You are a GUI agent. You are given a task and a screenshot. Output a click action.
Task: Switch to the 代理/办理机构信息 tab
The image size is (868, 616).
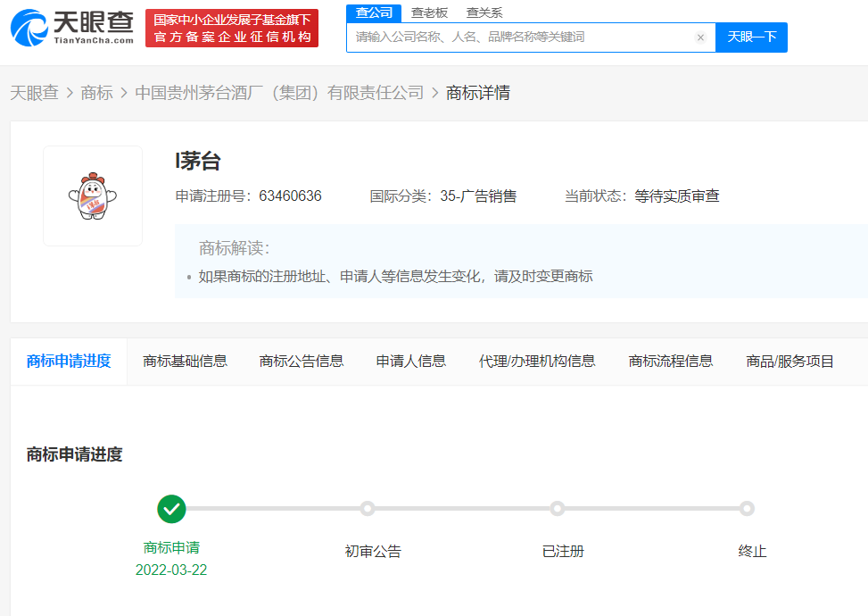point(537,362)
